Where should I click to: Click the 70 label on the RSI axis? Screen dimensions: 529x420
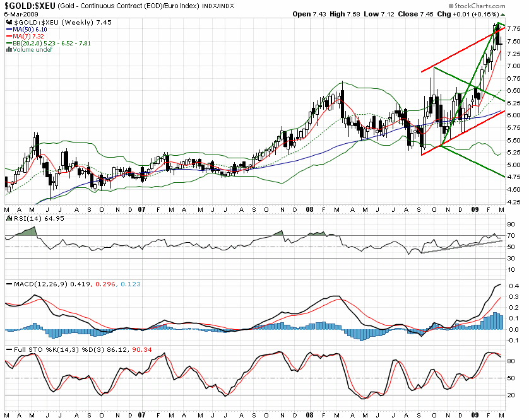click(511, 236)
